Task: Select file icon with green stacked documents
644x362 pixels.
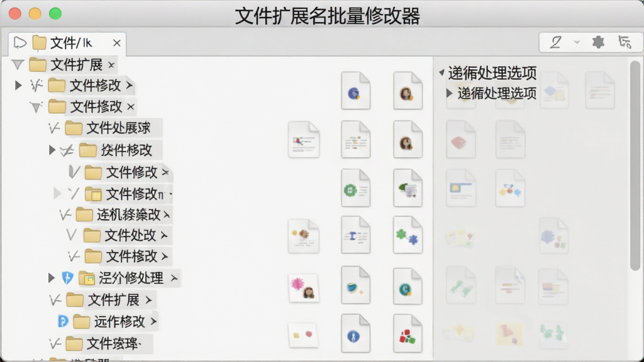Action: (408, 188)
